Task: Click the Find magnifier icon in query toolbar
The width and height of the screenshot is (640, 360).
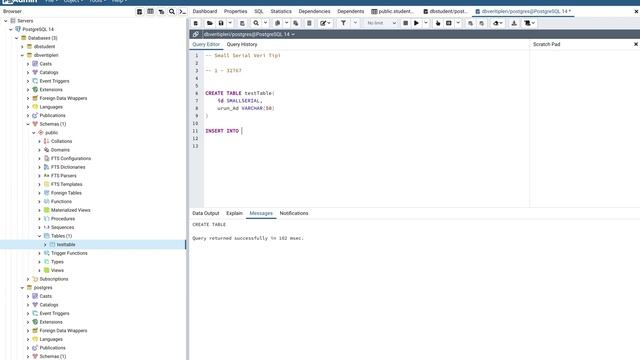Action: click(x=256, y=23)
